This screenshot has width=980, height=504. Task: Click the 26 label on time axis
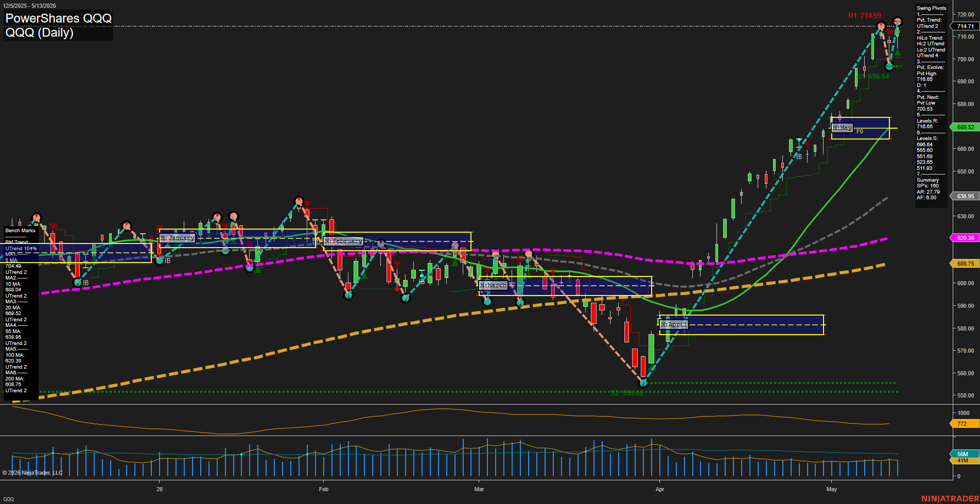click(160, 489)
